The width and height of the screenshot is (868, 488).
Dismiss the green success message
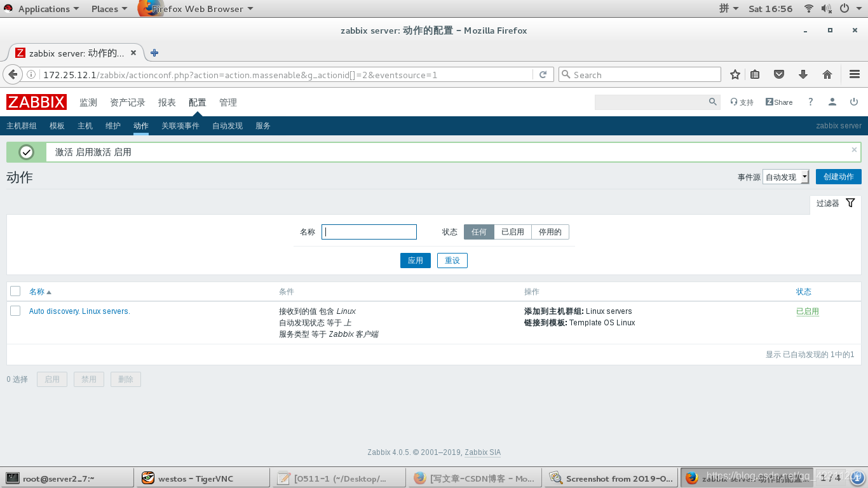(x=854, y=150)
